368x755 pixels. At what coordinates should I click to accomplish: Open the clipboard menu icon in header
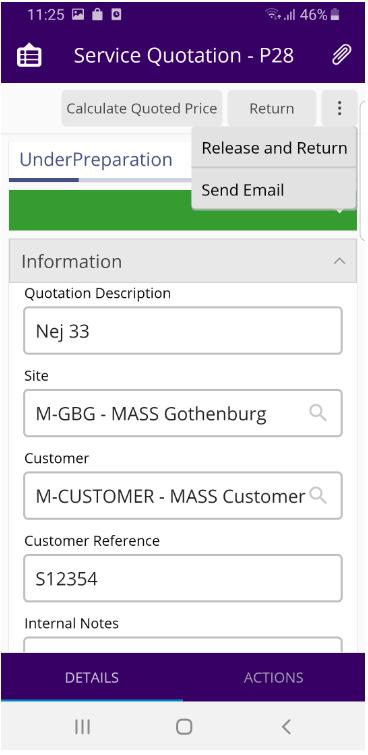coord(29,56)
